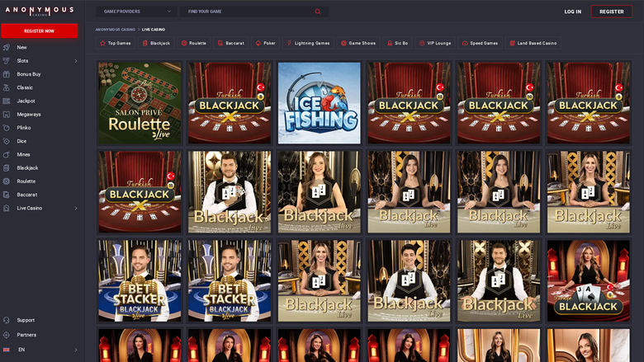Select the Blackjack category tab
Viewport: 644px width, 362px height.
pyautogui.click(x=156, y=43)
